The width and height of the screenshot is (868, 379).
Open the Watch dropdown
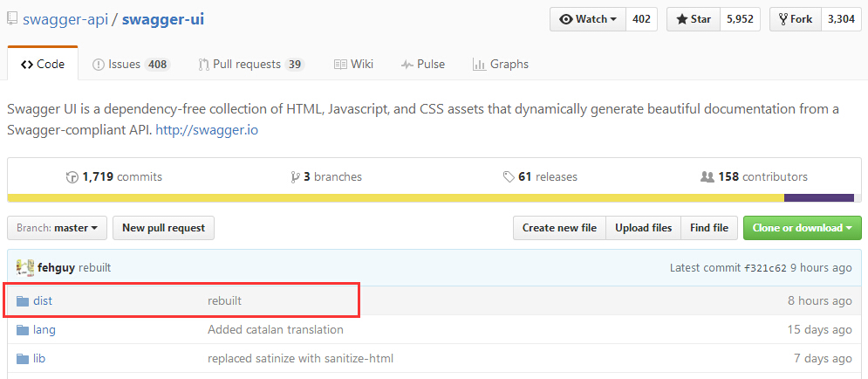point(587,19)
